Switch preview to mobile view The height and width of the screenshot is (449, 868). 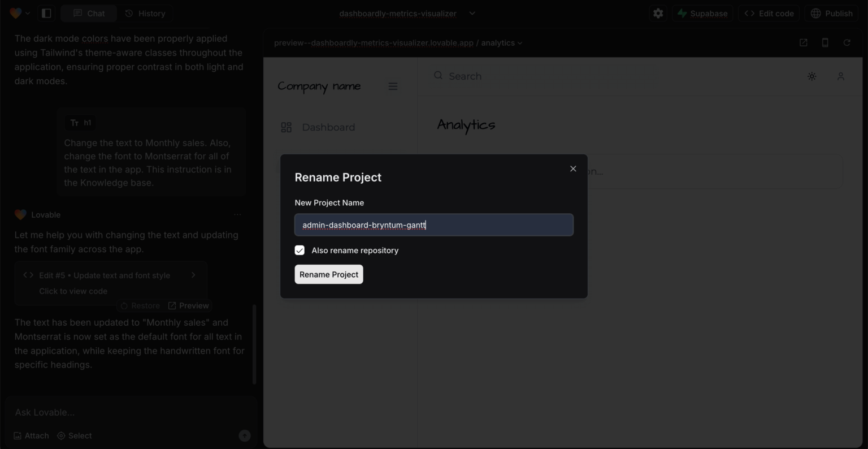[x=825, y=42]
